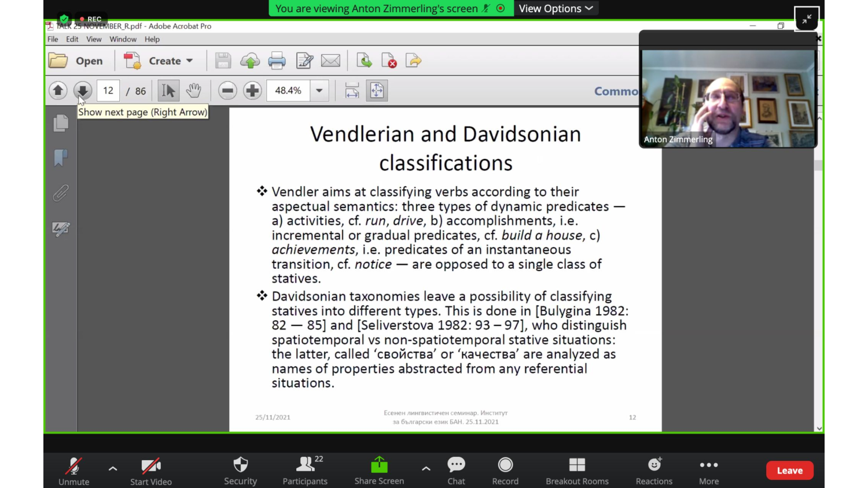
Task: Expand the View Options dropdown
Action: (x=556, y=9)
